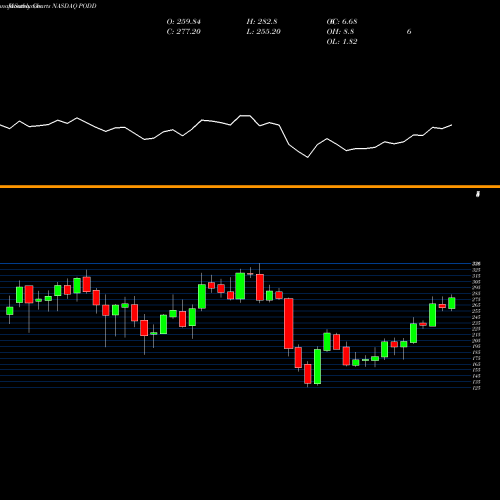
Task: Select the low price L: 255.20
Action: point(264,32)
